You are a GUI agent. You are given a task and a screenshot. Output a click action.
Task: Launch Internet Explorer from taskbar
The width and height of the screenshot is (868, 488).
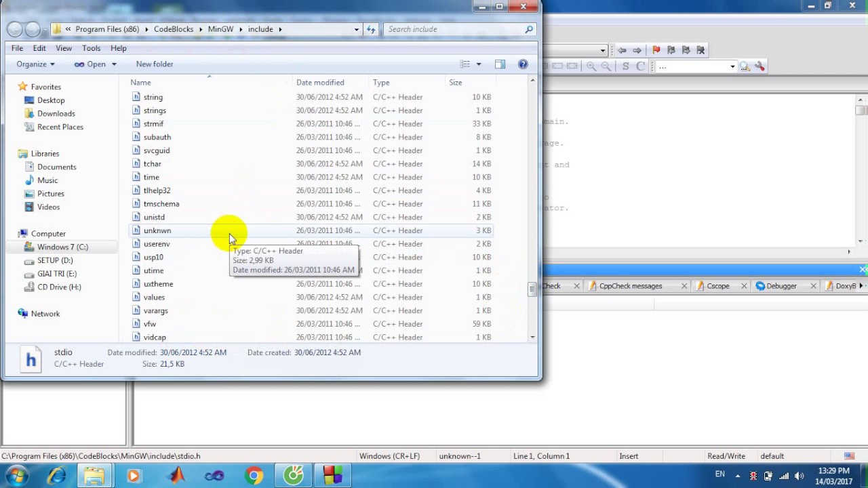[56, 476]
